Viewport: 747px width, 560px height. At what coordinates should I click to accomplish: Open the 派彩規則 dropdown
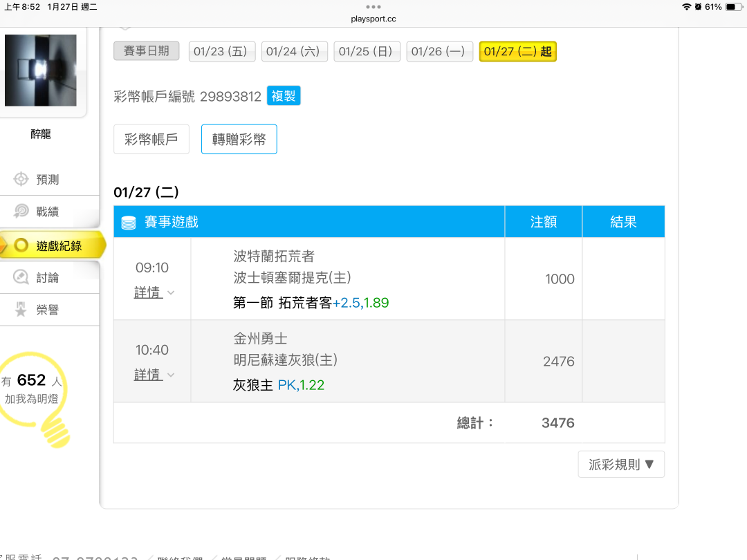pos(620,465)
